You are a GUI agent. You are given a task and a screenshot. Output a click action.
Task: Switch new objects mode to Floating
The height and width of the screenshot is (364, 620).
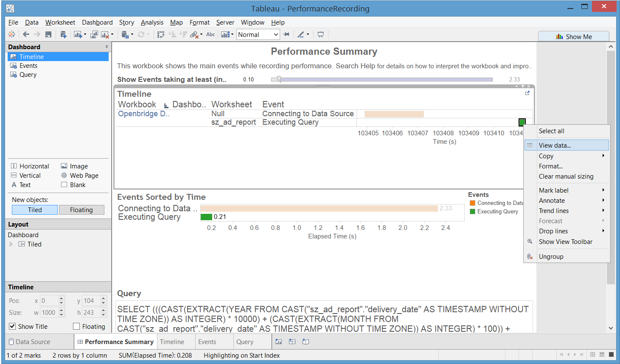pyautogui.click(x=81, y=210)
